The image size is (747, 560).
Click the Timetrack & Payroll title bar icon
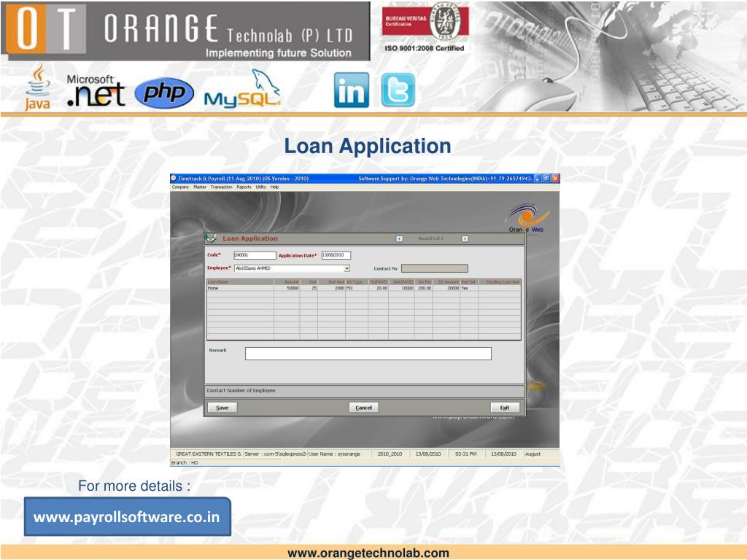click(174, 179)
